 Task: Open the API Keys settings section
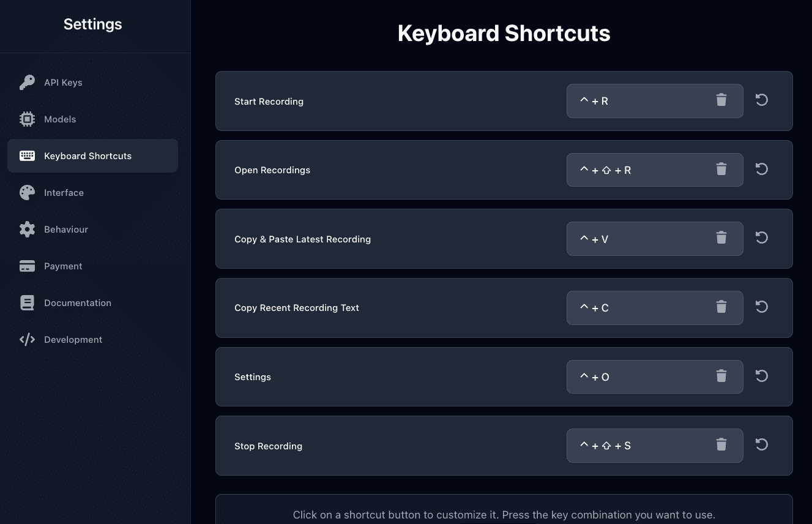tap(62, 83)
